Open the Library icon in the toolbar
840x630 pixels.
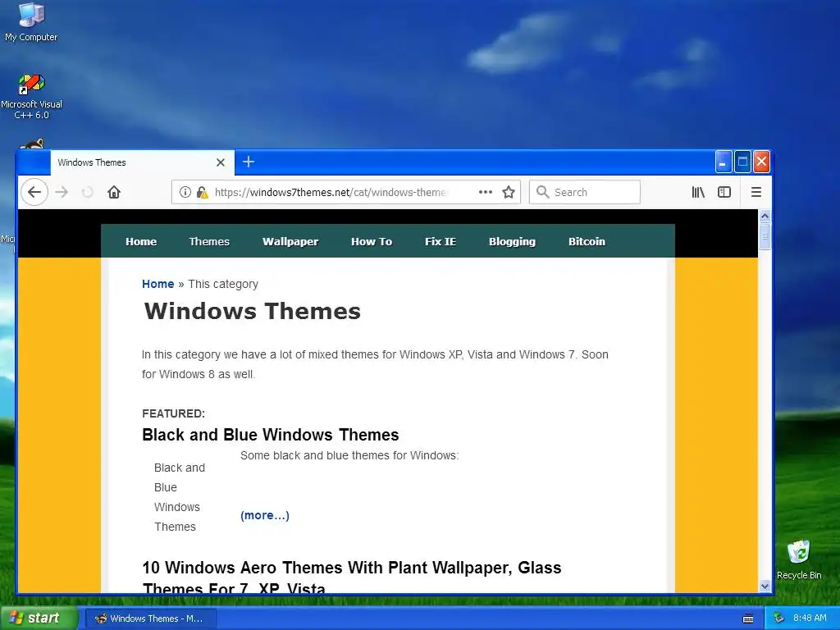pyautogui.click(x=697, y=192)
